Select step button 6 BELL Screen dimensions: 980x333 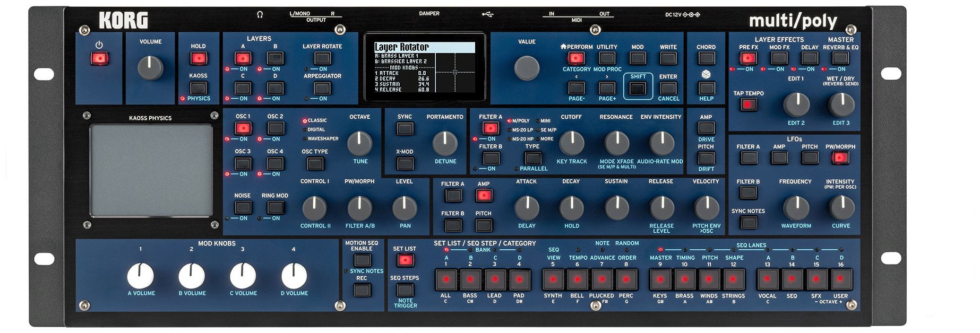(x=577, y=279)
